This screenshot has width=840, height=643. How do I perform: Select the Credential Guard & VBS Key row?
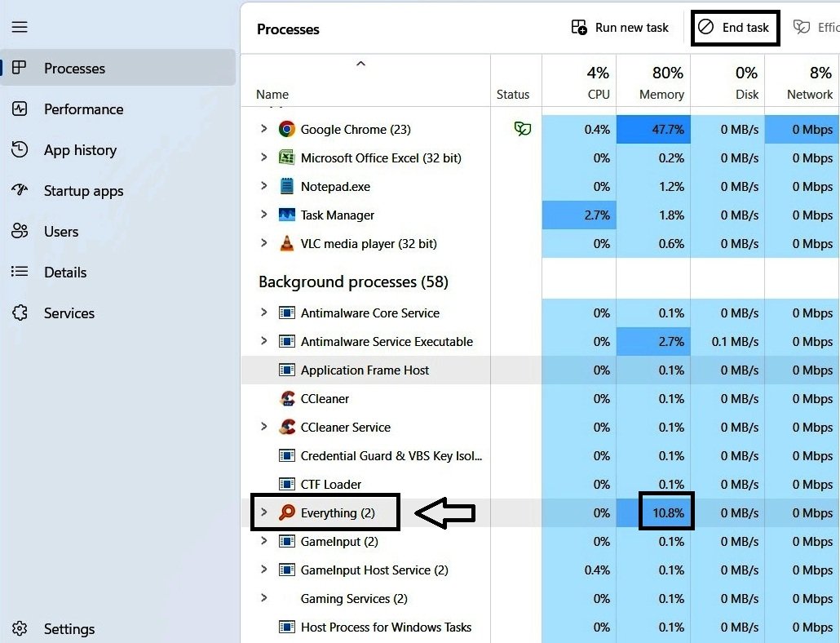(541, 455)
